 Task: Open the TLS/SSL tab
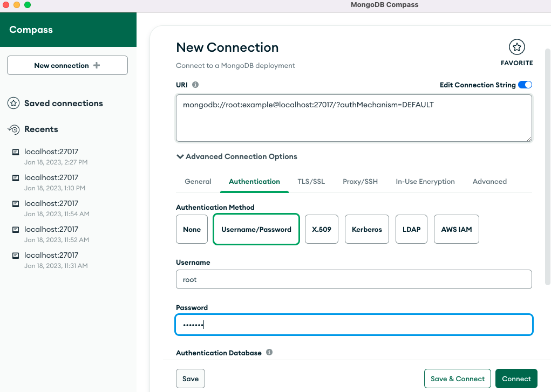point(311,182)
